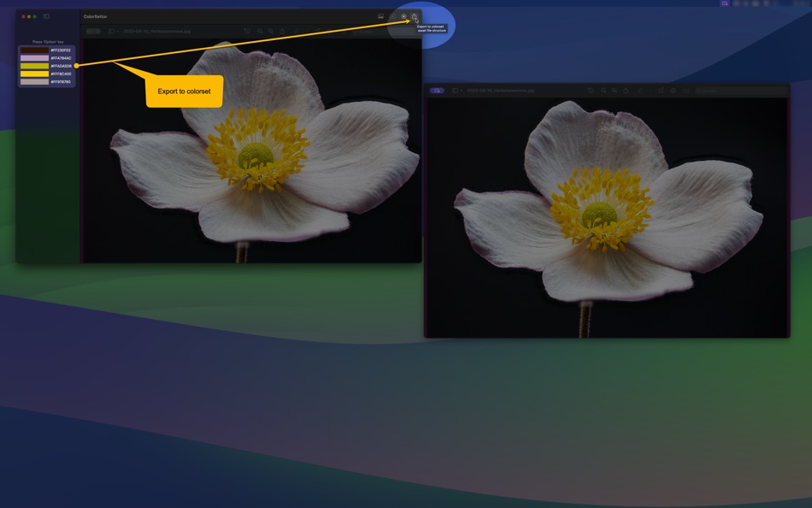Select the olive yellow #FFADA508 swatch
The width and height of the screenshot is (812, 508).
[x=34, y=66]
